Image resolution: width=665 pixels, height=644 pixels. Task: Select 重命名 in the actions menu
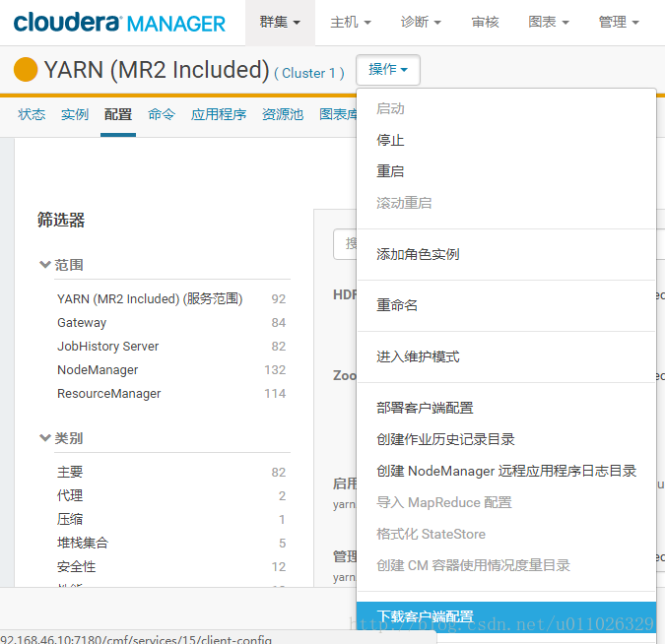click(506, 305)
